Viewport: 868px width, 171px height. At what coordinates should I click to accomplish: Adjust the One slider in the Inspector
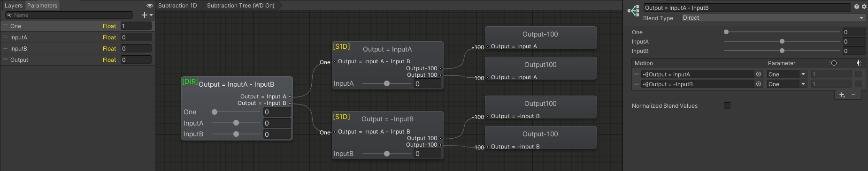pyautogui.click(x=782, y=32)
